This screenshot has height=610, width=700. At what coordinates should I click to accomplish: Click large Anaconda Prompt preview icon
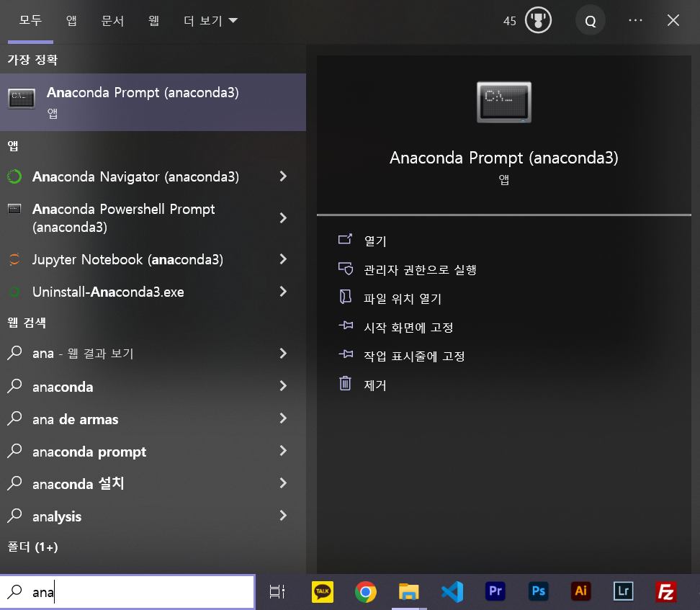coord(504,102)
